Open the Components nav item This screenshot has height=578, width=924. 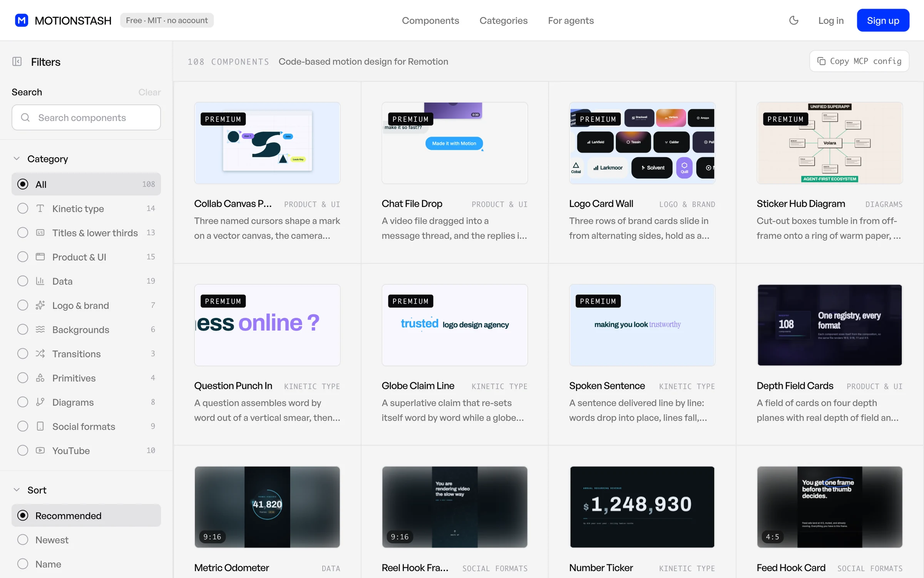pos(430,20)
